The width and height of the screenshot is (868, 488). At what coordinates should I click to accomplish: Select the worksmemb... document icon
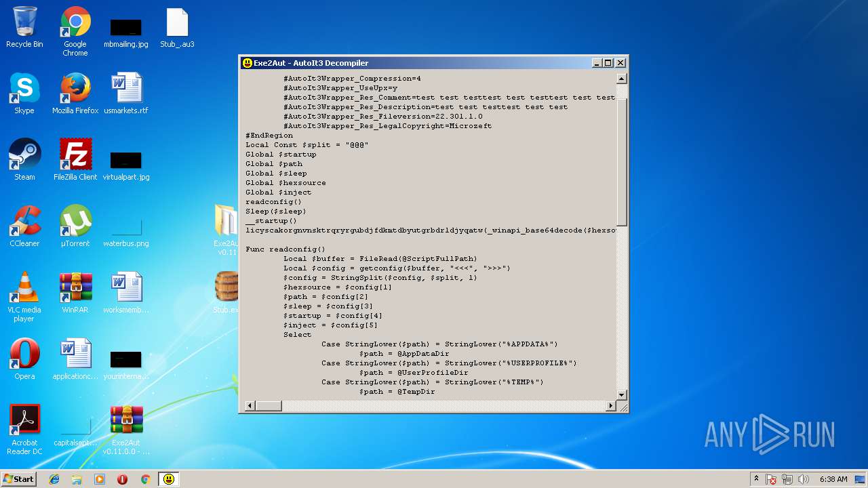click(126, 293)
